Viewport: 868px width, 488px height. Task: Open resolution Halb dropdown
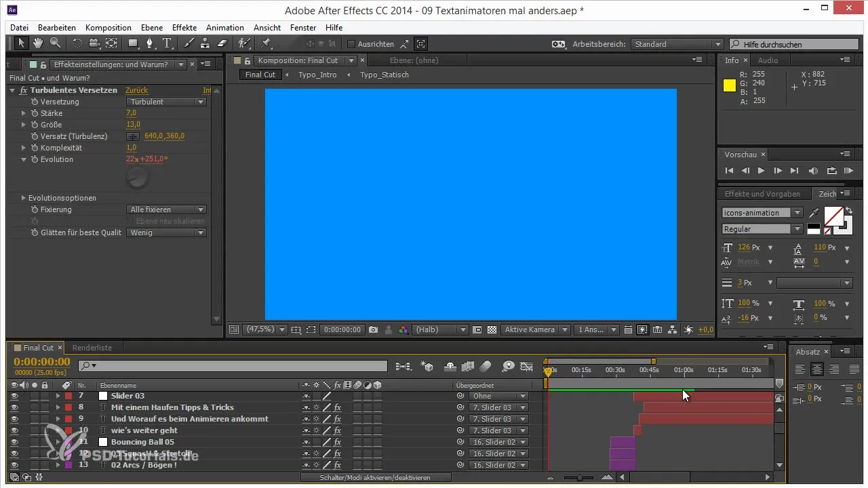click(x=440, y=329)
